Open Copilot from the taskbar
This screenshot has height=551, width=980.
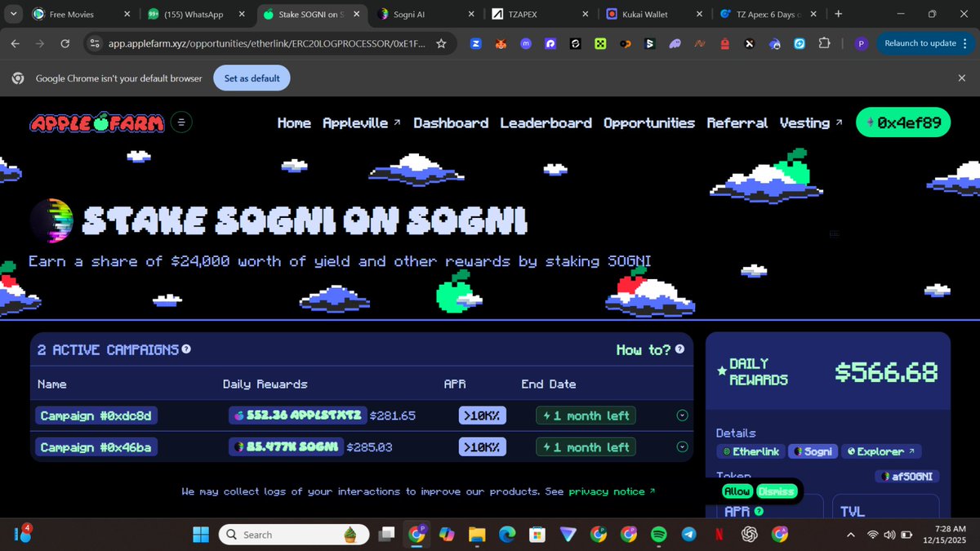tap(447, 534)
